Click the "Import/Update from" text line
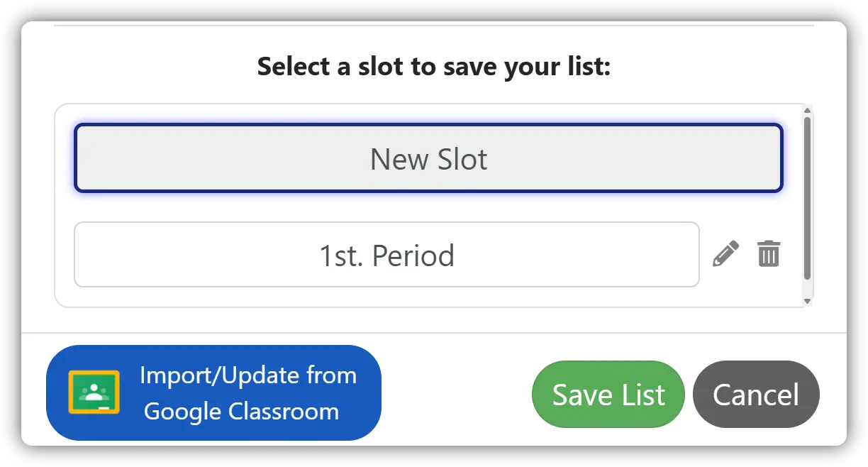 click(x=248, y=375)
